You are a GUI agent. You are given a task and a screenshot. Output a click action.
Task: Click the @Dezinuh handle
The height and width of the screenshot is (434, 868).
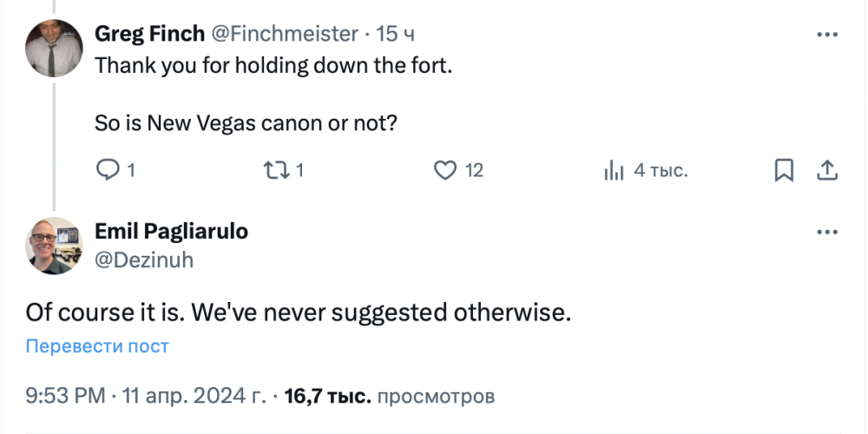pos(143,260)
